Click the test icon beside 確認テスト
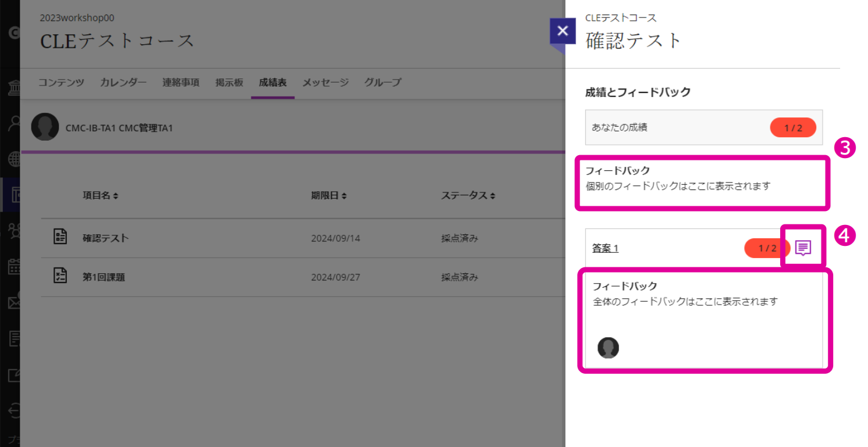868x447 pixels. tap(61, 237)
